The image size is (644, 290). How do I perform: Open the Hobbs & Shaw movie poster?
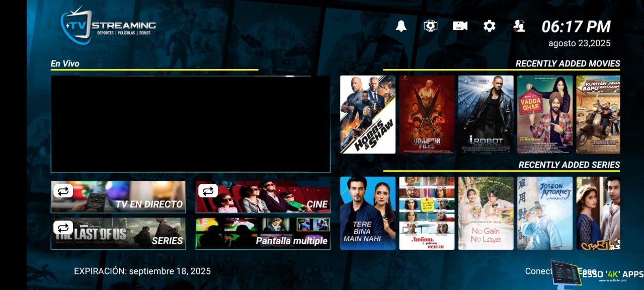(x=368, y=115)
